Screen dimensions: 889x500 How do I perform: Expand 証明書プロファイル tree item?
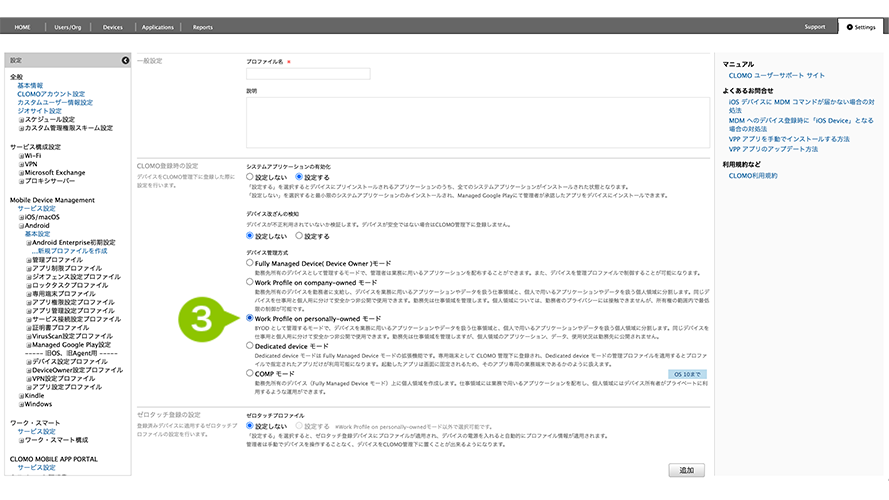29,328
